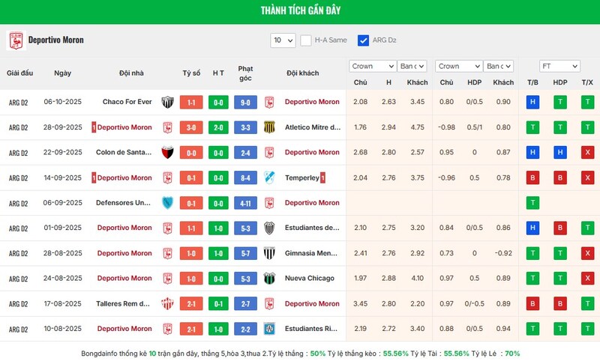The height and width of the screenshot is (364, 600).
Task: Click the Temperley team crest
Action: (x=269, y=178)
